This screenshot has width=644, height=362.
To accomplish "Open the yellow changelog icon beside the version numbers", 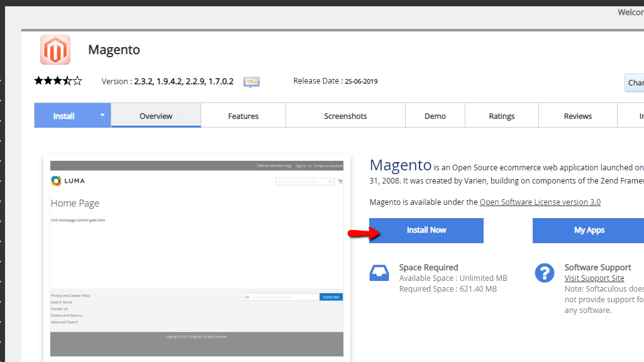I will pos(252,82).
